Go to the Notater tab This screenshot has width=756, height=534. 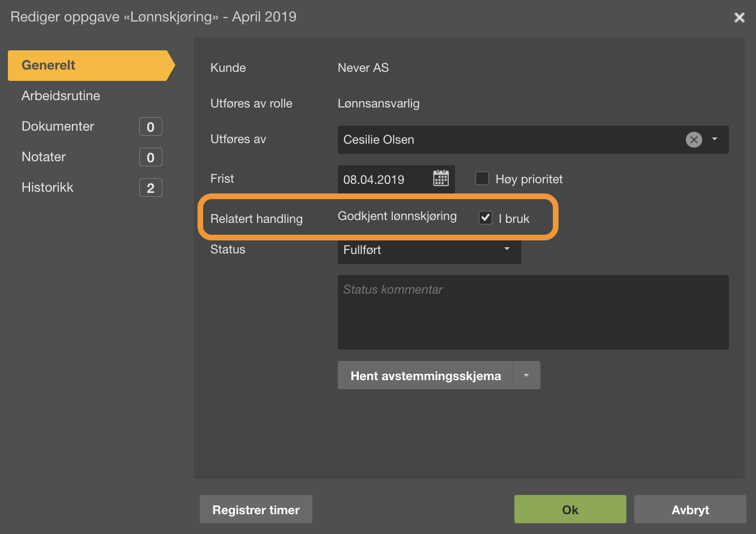44,157
